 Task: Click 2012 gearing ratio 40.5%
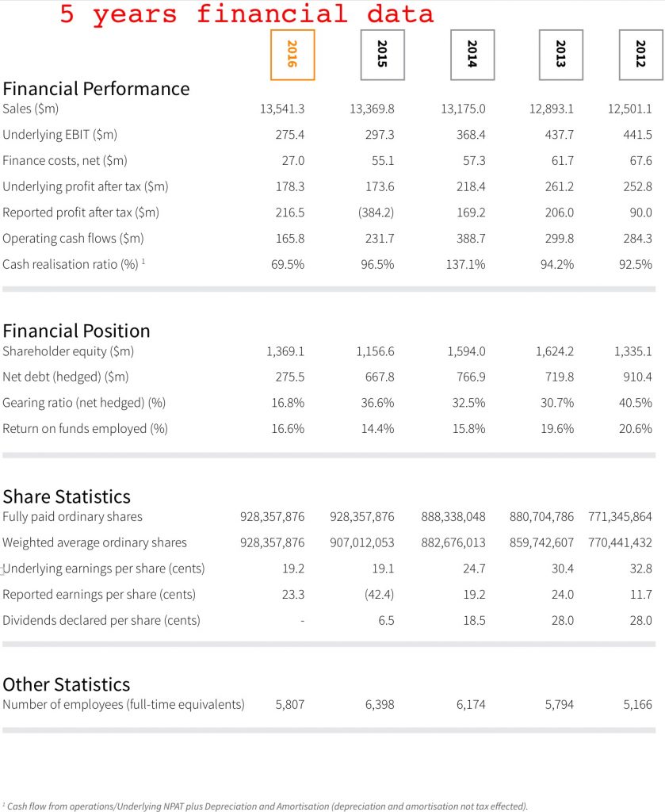tap(636, 402)
